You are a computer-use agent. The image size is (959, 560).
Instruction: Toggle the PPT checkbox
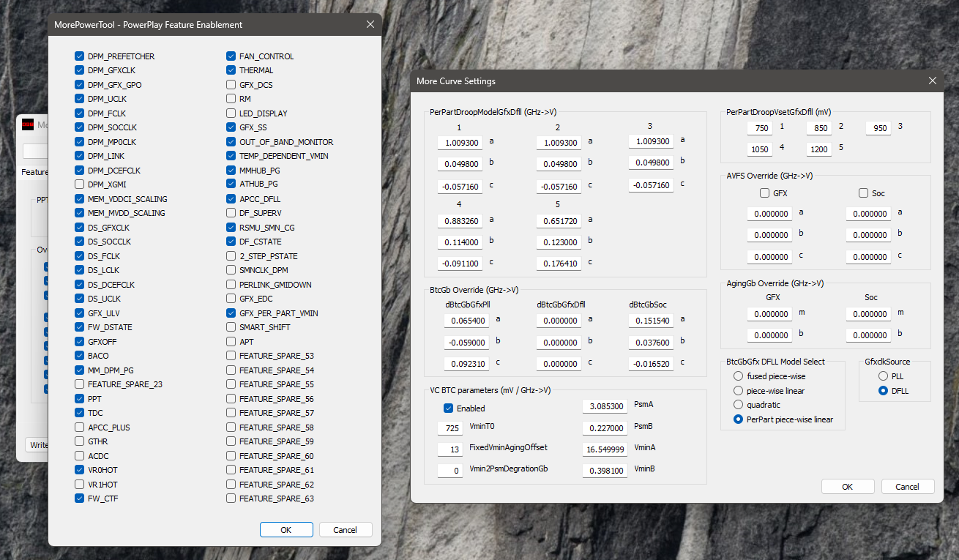[79, 399]
